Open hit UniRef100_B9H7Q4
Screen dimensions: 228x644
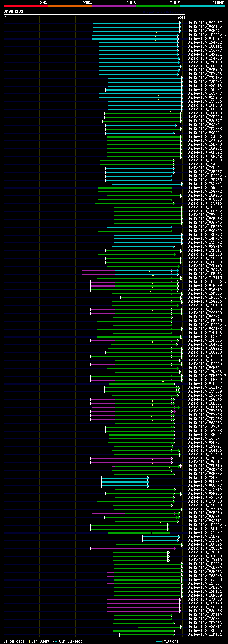tap(204, 31)
